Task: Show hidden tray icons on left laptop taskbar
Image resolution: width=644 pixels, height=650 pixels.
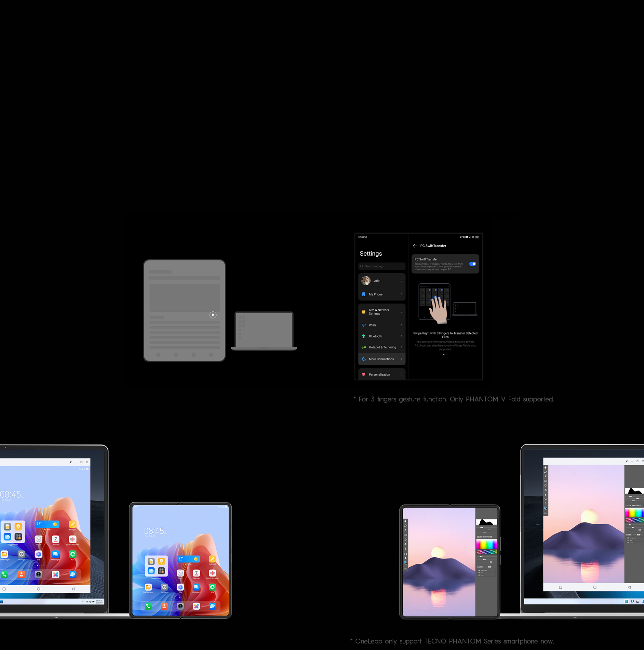Action: pos(83,602)
